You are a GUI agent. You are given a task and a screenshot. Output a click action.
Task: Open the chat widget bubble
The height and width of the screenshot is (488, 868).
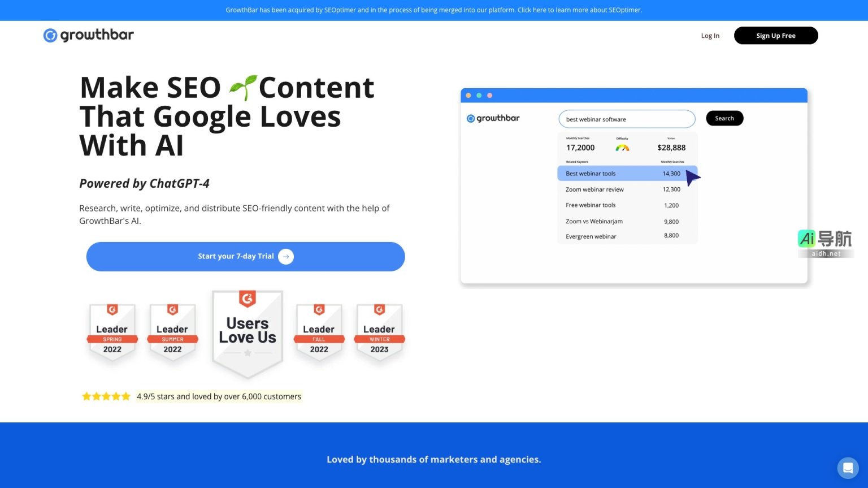coord(848,468)
